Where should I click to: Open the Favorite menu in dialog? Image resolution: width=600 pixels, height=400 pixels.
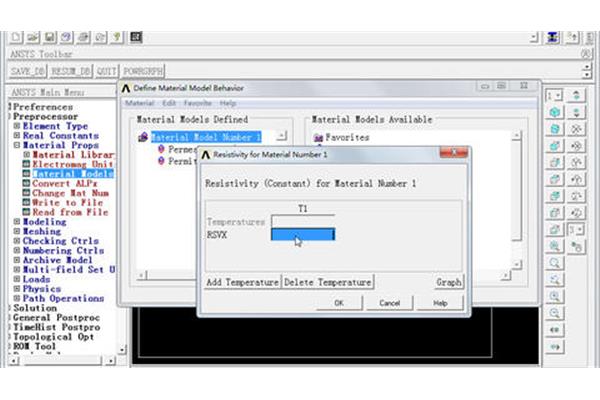197,103
